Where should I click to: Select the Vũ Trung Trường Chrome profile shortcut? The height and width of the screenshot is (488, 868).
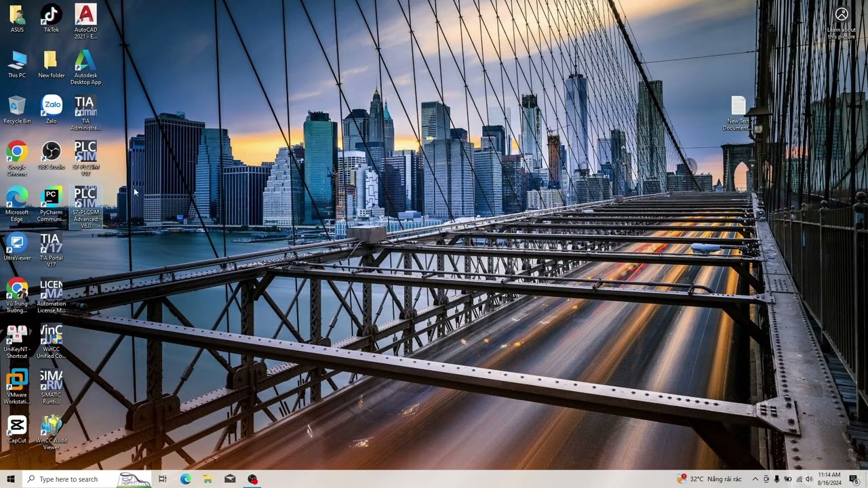coord(17,296)
